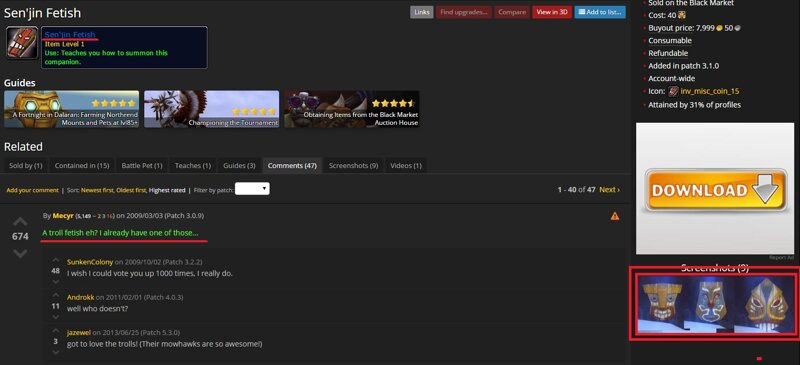Sort comments by Newest first
This screenshot has width=800, height=365.
97,190
